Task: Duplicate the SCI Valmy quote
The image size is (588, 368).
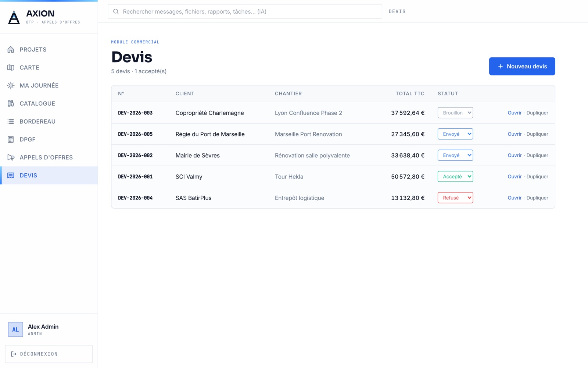Action: (x=537, y=177)
